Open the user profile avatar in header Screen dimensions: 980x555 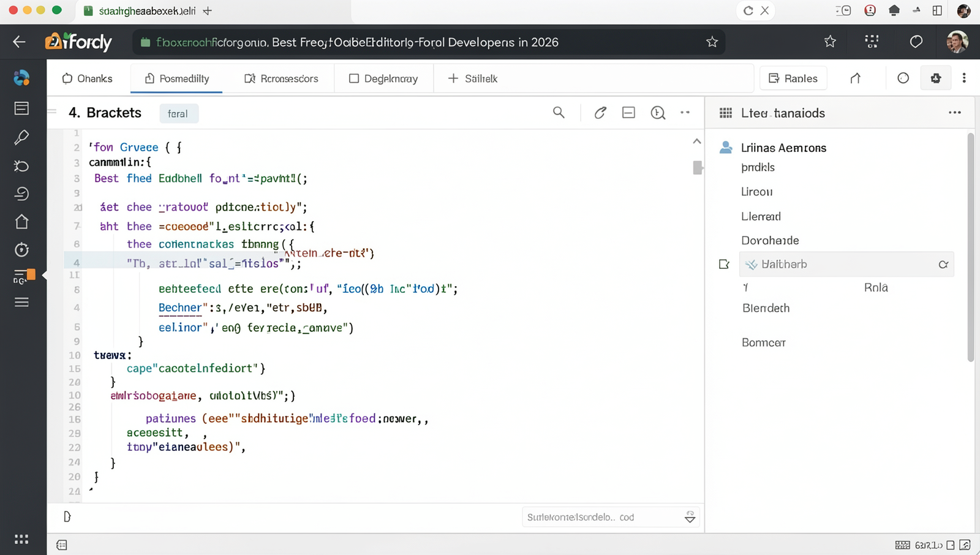tap(957, 42)
